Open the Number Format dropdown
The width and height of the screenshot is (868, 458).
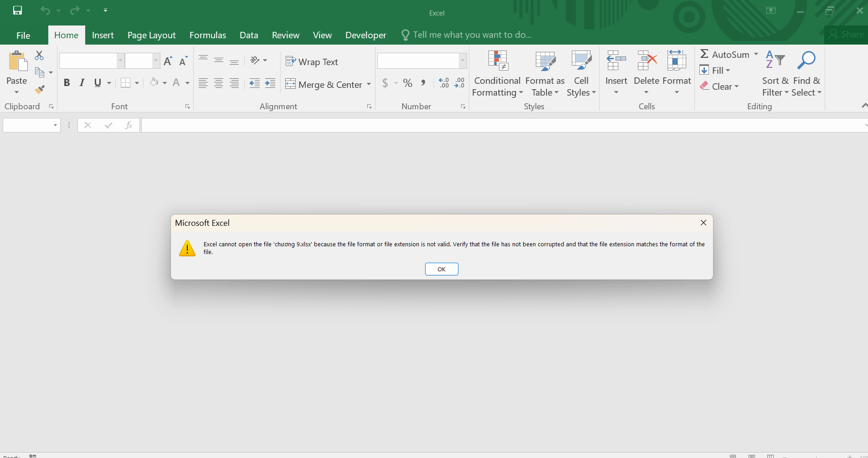[463, 61]
